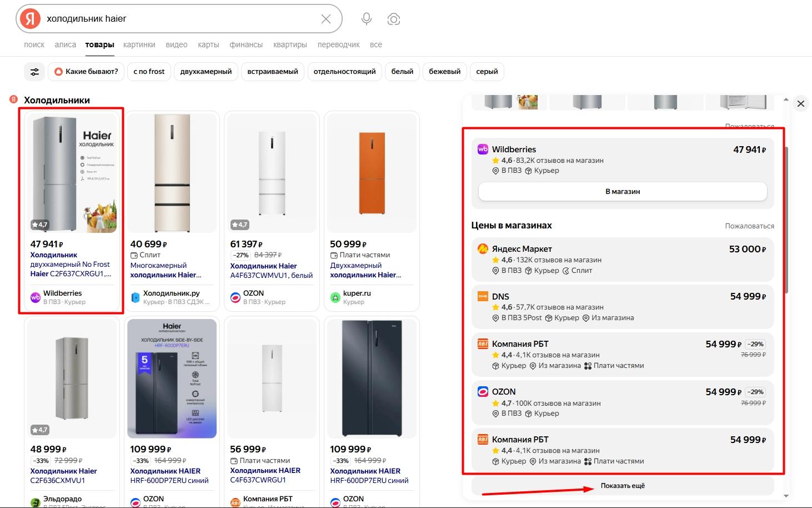This screenshot has height=508, width=812.
Task: Open the DNS offer for 54 999 ₽
Action: pos(623,307)
